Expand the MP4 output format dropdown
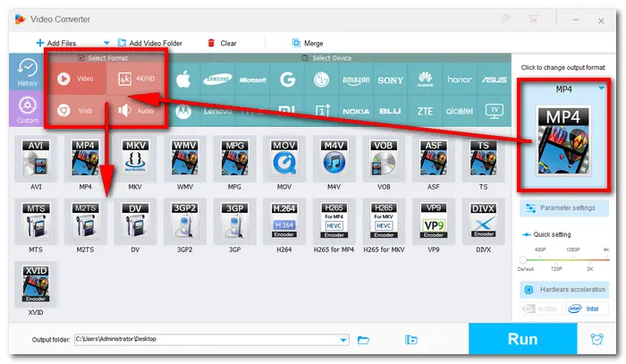The width and height of the screenshot is (626, 364). coord(601,89)
